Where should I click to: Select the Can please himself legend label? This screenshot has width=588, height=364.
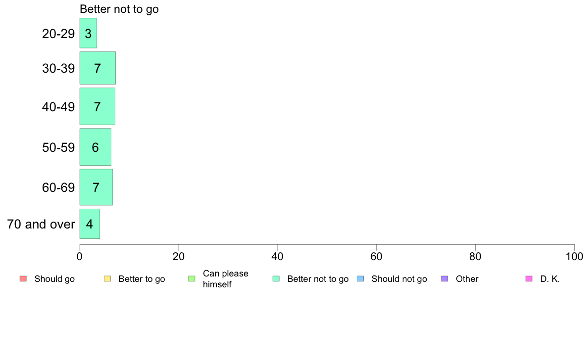[x=225, y=279]
